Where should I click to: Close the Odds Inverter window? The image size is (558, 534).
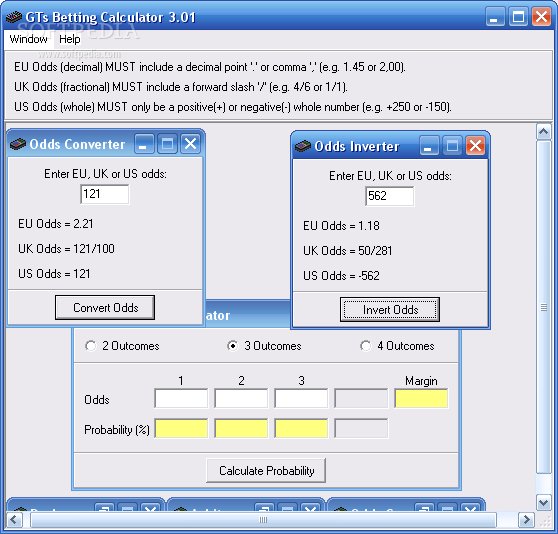pyautogui.click(x=475, y=146)
